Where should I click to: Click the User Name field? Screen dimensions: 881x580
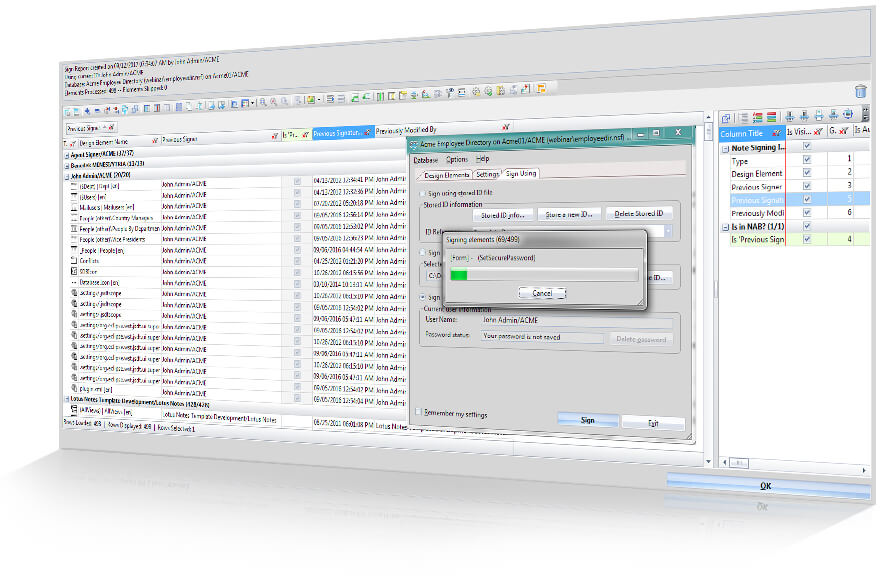click(577, 320)
